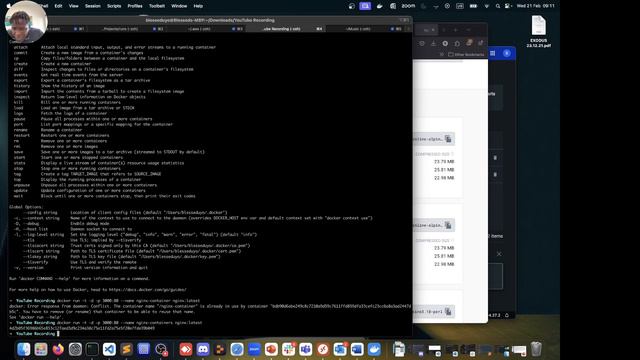Click the webcam video thumbnail

pyautogui.click(x=26, y=22)
